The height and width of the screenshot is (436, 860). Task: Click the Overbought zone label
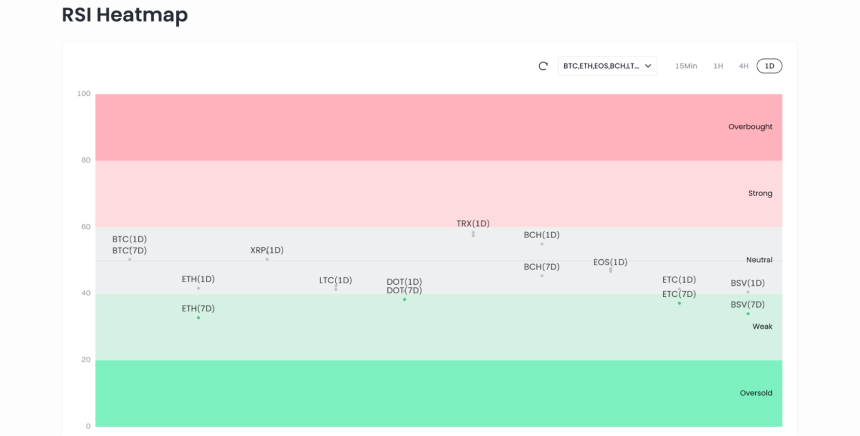click(750, 127)
